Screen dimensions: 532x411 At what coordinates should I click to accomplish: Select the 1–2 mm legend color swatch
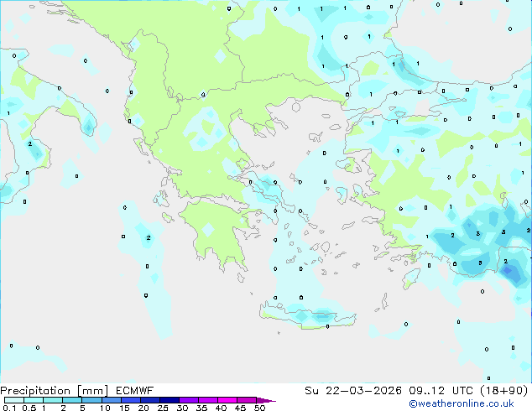point(53,400)
